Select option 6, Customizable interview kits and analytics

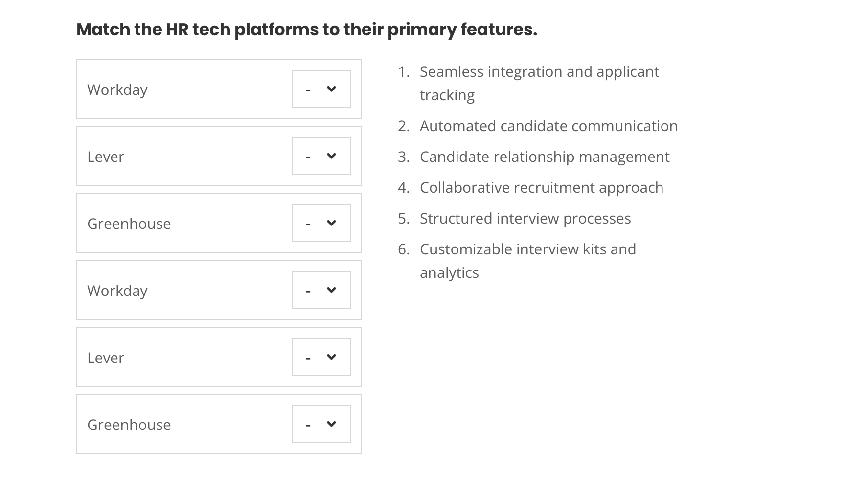click(527, 260)
